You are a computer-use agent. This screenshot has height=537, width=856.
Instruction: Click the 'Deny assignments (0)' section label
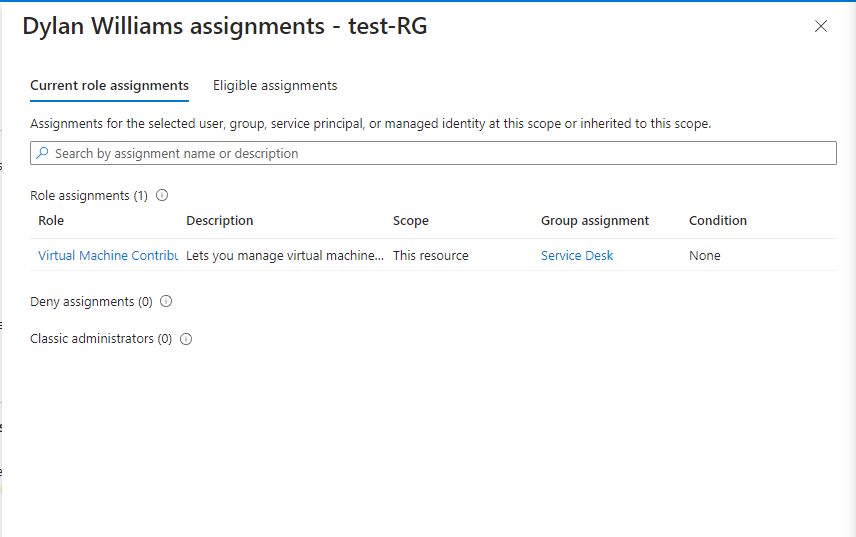coord(91,302)
